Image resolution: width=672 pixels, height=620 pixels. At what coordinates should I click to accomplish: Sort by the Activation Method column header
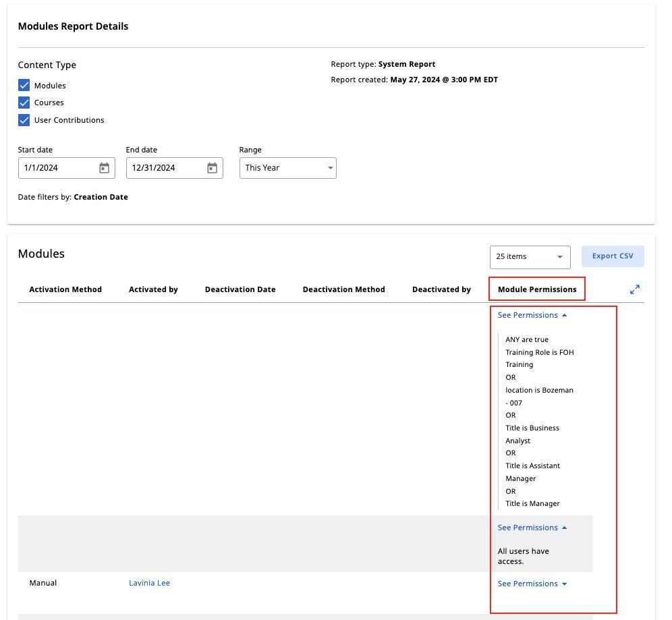point(65,289)
